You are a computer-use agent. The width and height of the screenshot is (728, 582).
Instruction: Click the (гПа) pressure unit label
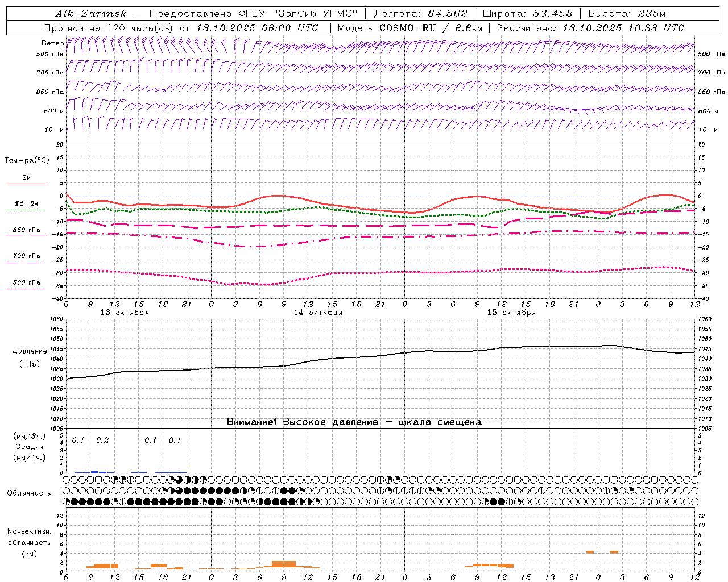pyautogui.click(x=30, y=364)
